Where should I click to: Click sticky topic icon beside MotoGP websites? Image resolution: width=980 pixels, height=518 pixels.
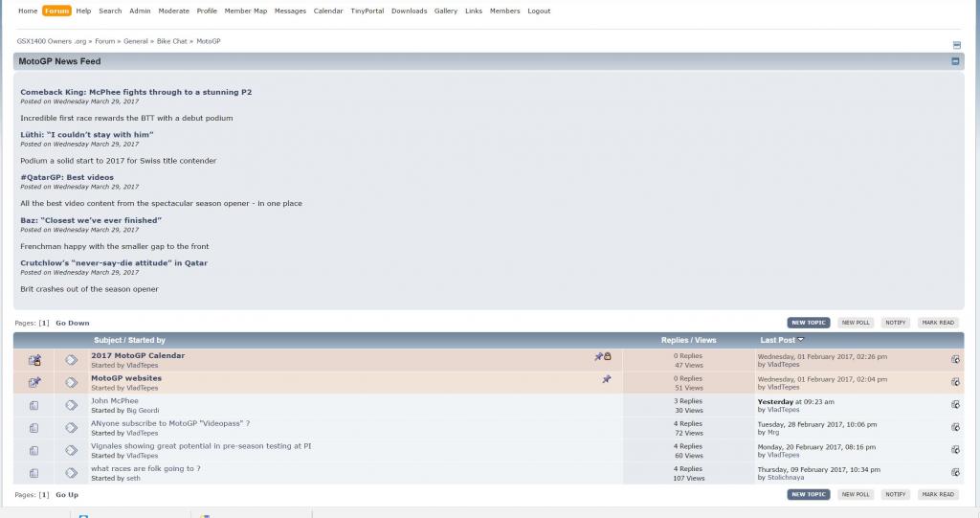34,382
